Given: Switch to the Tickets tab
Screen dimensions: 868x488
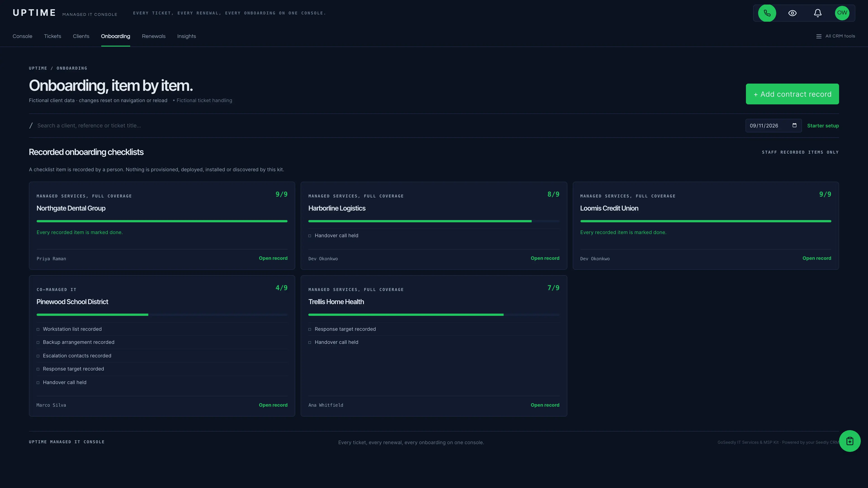Looking at the screenshot, I should 53,36.
